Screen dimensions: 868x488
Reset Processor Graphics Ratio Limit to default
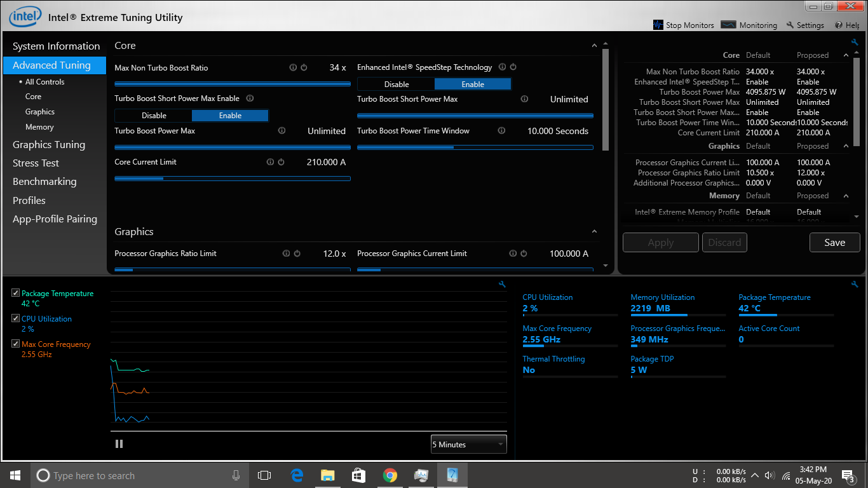(297, 254)
